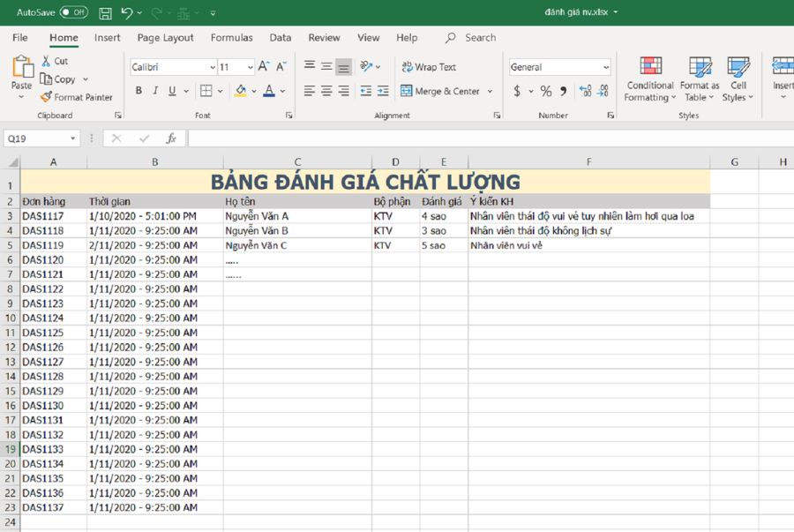Viewport: 794px width, 532px height.
Task: Apply Percent Style format
Action: tap(545, 91)
